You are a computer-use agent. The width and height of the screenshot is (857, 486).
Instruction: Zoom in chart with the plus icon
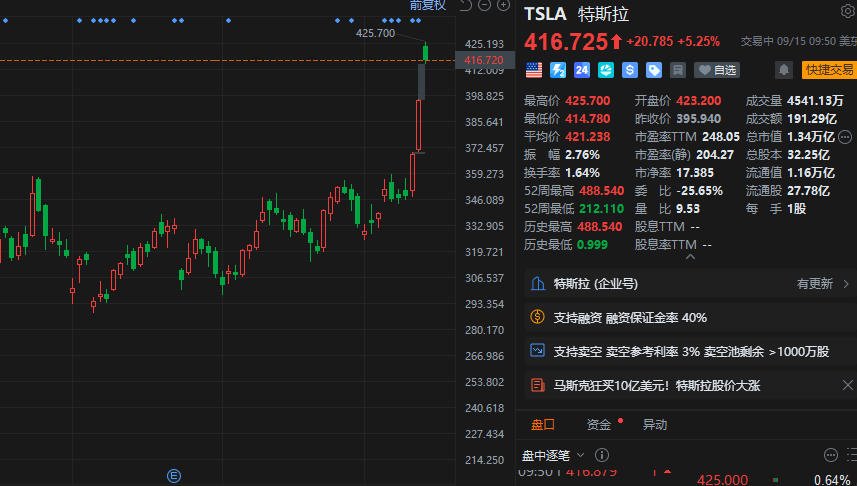pos(503,5)
